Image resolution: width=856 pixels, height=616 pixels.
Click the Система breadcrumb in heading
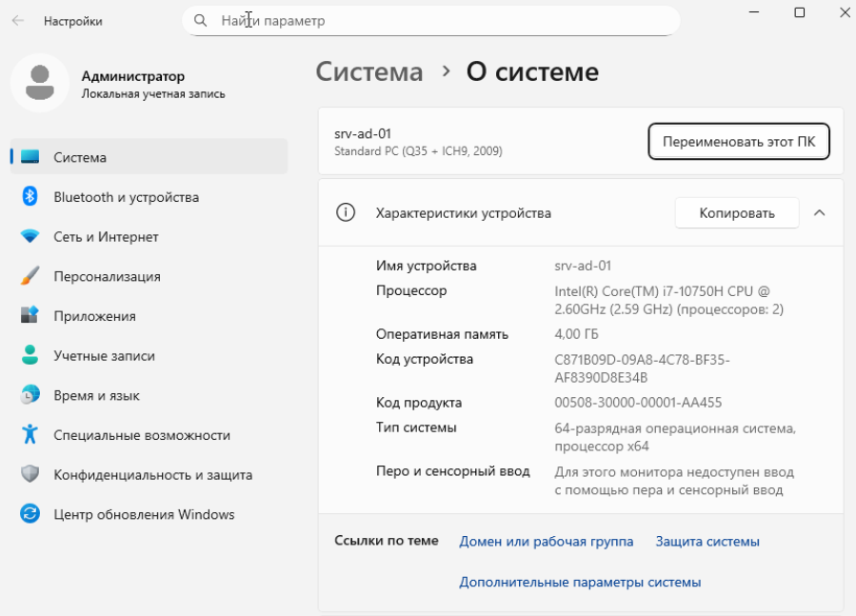click(x=369, y=72)
